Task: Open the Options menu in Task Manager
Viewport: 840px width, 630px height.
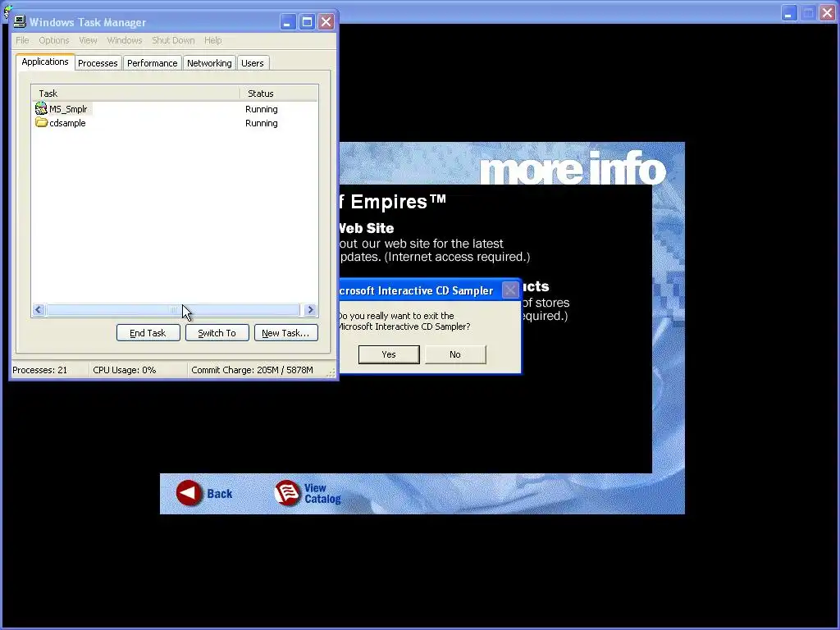Action: 53,40
